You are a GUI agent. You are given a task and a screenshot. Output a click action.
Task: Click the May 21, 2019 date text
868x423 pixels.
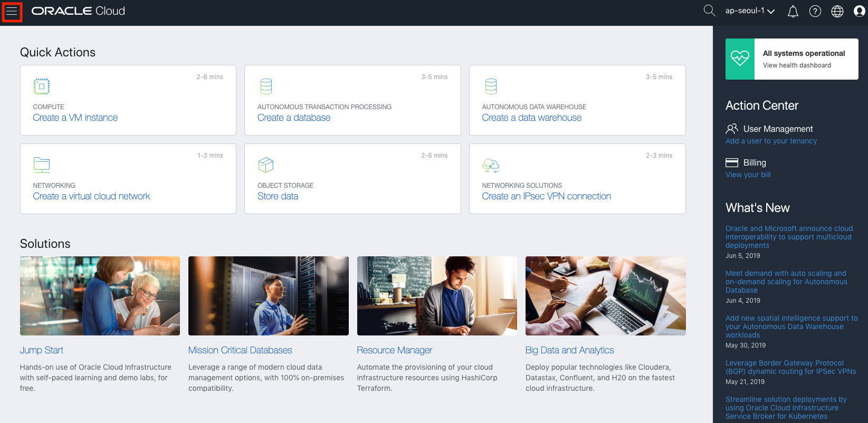point(745,382)
